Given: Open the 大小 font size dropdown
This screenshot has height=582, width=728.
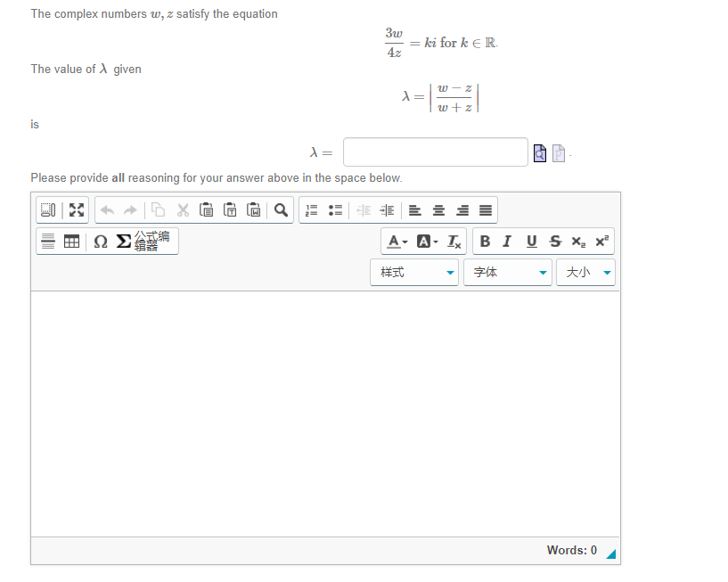Looking at the screenshot, I should click(x=585, y=272).
